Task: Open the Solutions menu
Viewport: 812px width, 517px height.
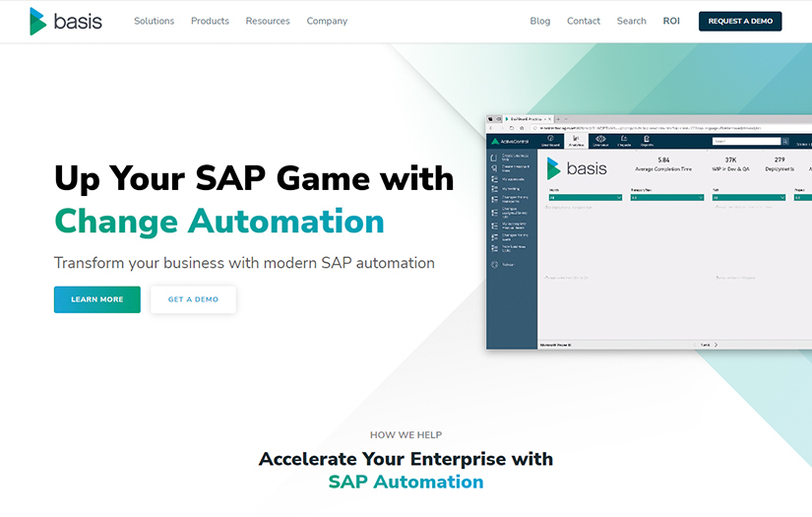Action: (x=155, y=21)
